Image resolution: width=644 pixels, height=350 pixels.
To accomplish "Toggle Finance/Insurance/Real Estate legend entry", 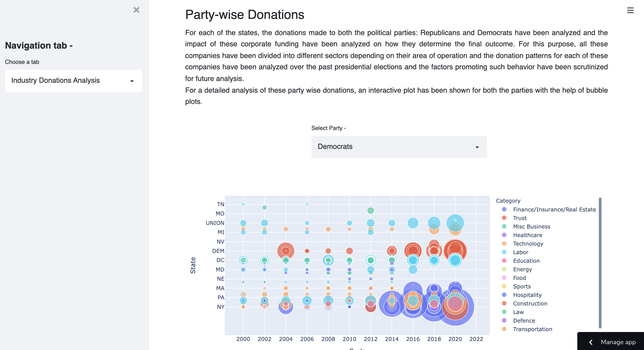I will 554,209.
